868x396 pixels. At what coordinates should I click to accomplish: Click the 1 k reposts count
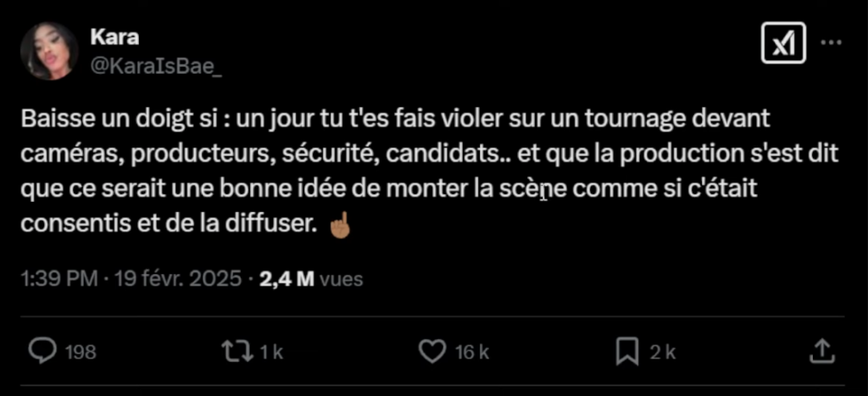click(x=272, y=352)
